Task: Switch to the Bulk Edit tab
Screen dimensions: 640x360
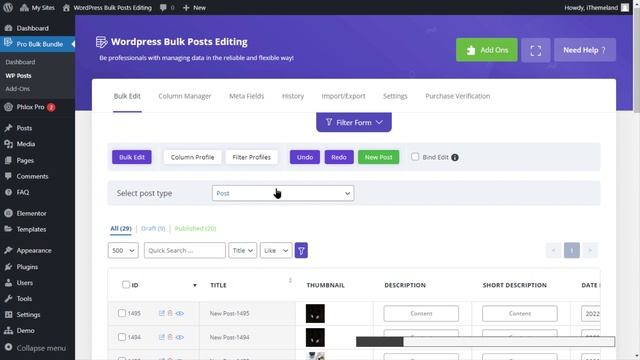Action: 127,96
